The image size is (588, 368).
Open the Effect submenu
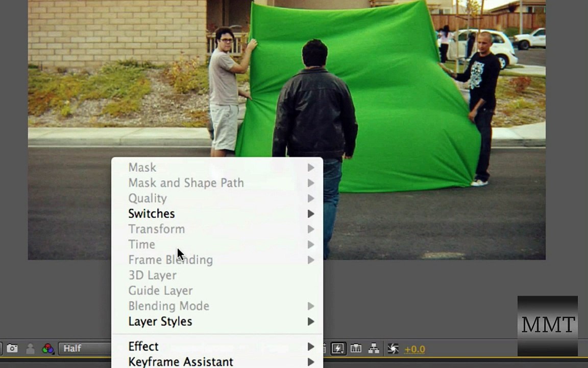[217, 346]
